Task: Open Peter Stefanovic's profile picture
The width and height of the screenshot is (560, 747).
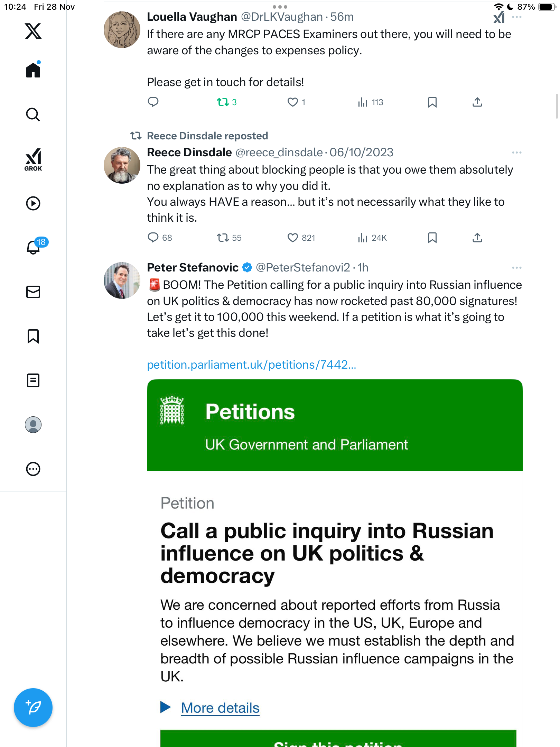Action: [122, 280]
